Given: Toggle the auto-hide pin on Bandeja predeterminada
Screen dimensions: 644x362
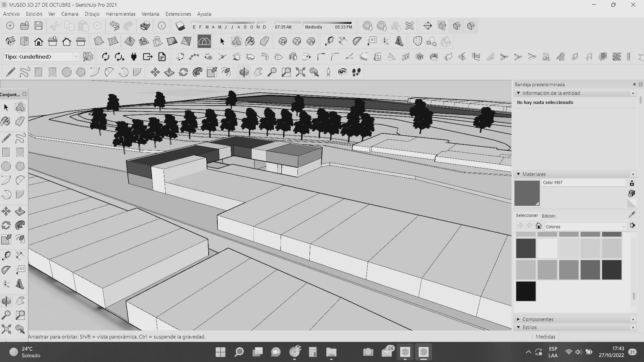Looking at the screenshot, I should pyautogui.click(x=634, y=85).
